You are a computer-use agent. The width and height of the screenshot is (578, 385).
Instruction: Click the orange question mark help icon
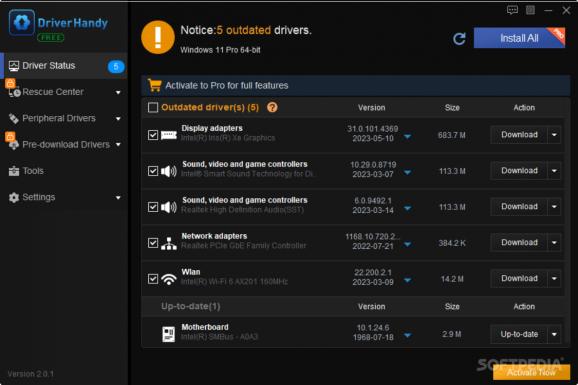pyautogui.click(x=272, y=107)
